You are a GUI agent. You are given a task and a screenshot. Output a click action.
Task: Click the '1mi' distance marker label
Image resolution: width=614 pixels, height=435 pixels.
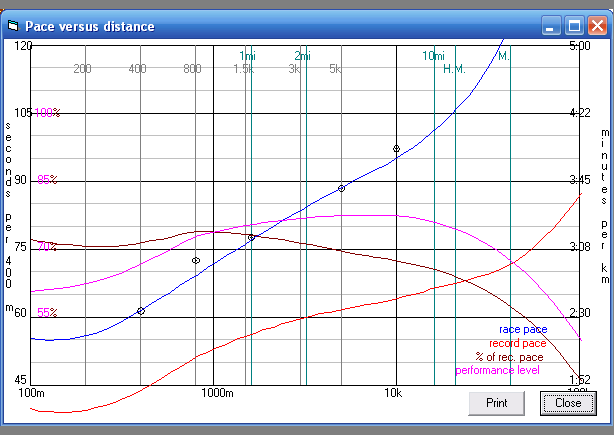coord(247,55)
